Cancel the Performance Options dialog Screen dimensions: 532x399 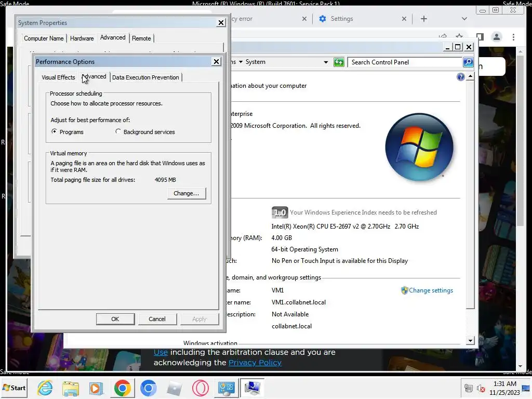point(157,319)
